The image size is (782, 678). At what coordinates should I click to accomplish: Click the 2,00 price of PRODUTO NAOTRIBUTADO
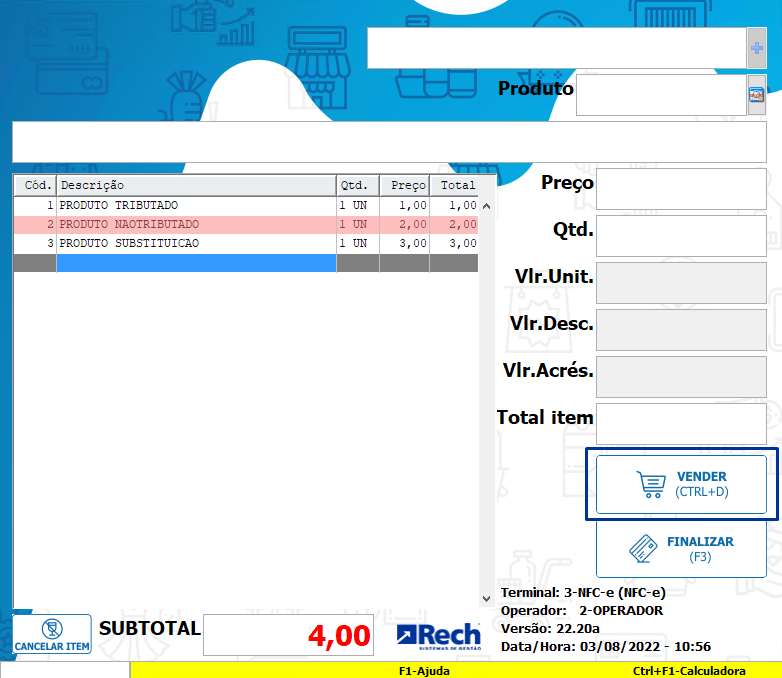(x=412, y=225)
